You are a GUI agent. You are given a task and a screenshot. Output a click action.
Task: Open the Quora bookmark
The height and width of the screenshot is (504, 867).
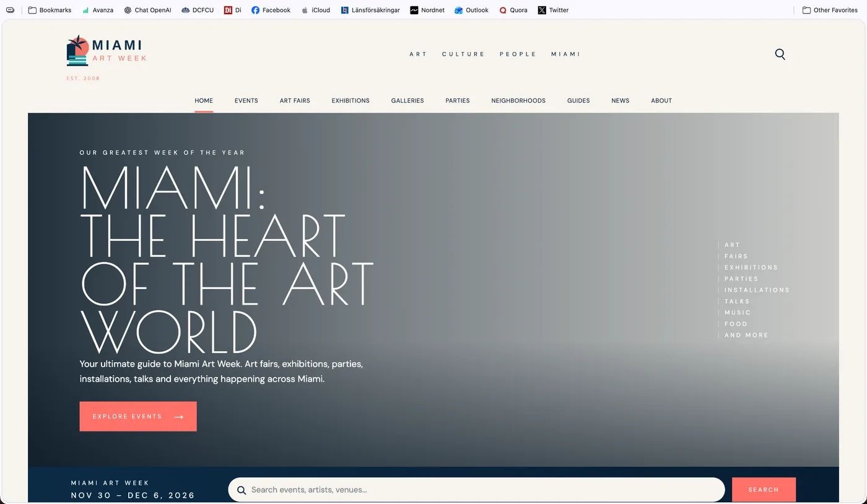513,10
